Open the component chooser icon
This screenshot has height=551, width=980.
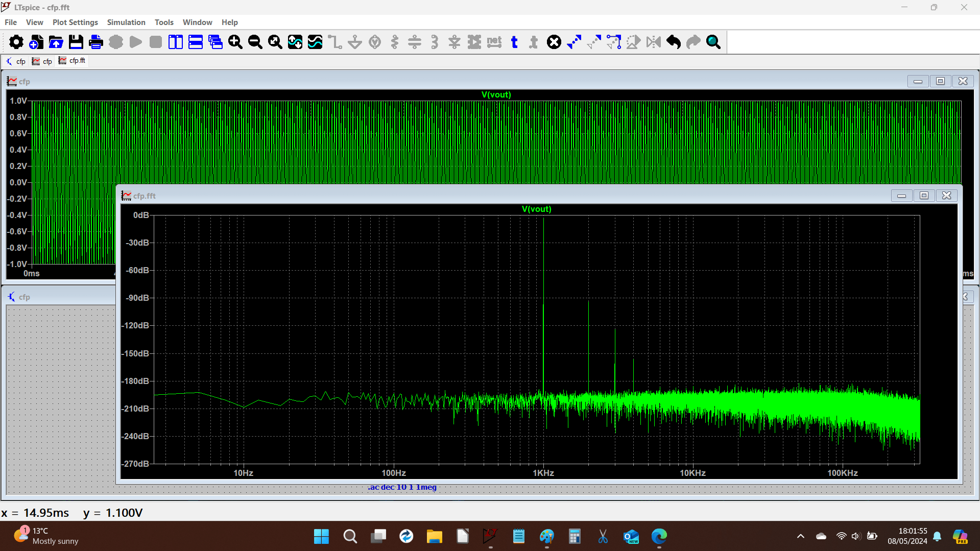(474, 42)
